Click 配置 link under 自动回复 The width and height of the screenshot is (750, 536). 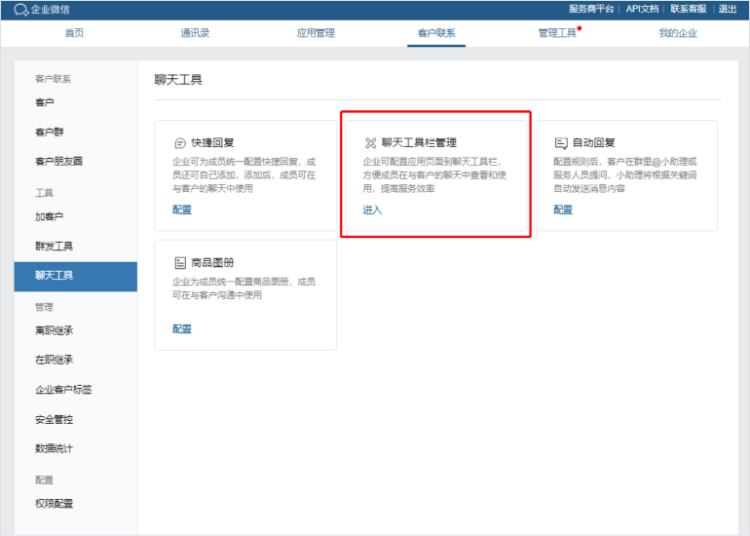pyautogui.click(x=563, y=210)
